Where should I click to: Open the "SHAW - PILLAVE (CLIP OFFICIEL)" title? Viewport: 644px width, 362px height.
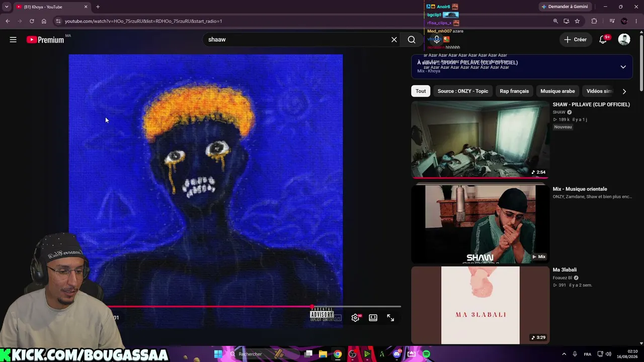pos(591,105)
